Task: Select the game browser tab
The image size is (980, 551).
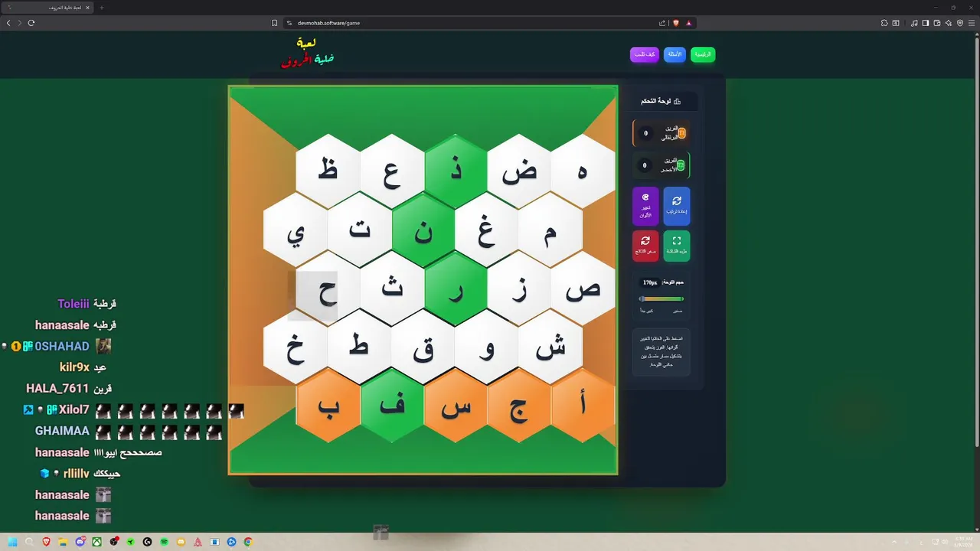Action: tap(47, 8)
